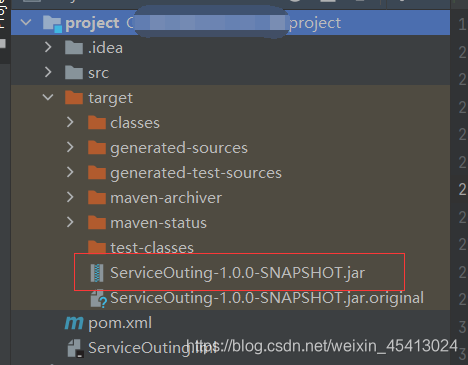Image resolution: width=468 pixels, height=365 pixels.
Task: Expand the maven-status folder chevron
Action: pyautogui.click(x=70, y=222)
